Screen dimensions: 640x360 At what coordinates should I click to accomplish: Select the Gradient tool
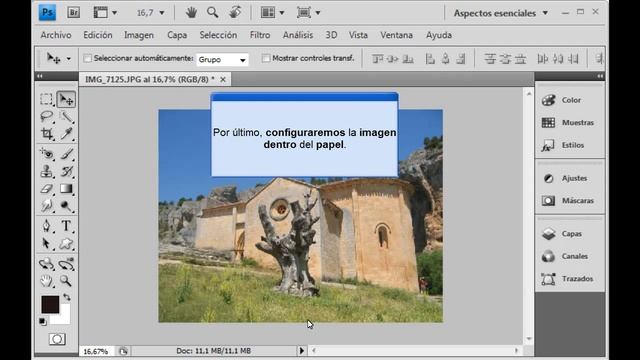(66, 189)
